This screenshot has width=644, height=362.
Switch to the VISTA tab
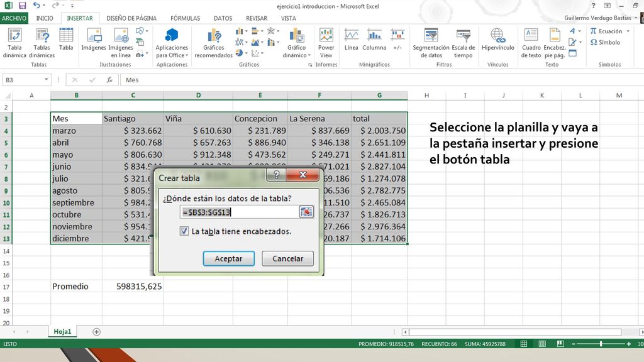[288, 18]
